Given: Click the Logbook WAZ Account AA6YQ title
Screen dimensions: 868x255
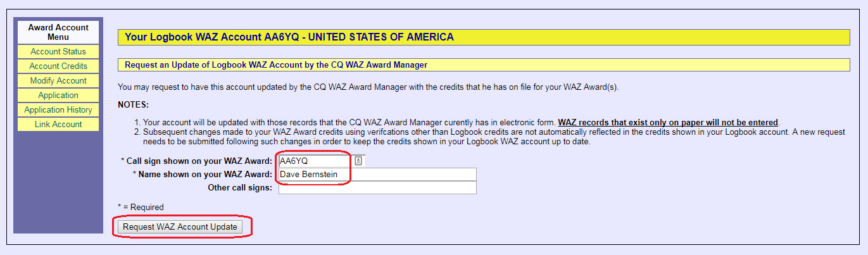Looking at the screenshot, I should point(289,37).
